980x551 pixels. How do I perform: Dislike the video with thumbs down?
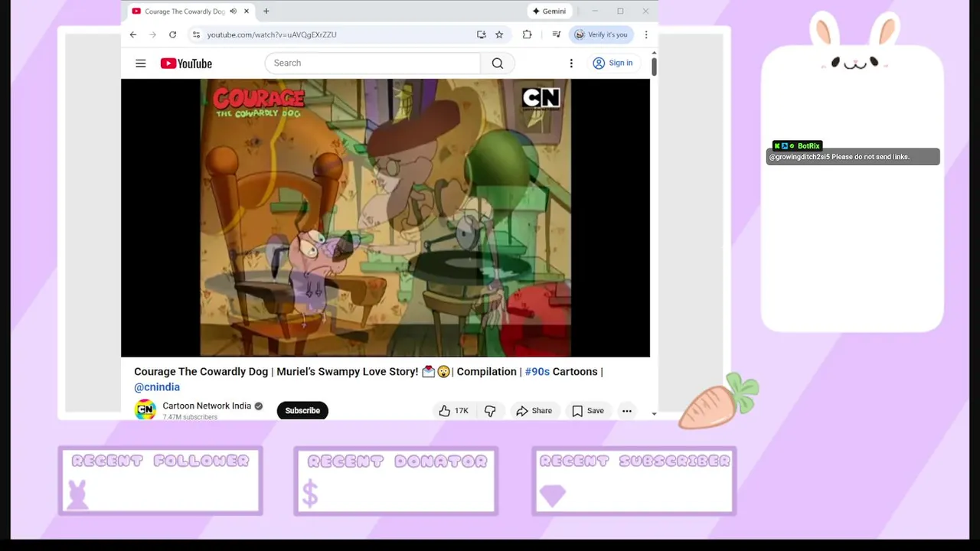coord(490,411)
